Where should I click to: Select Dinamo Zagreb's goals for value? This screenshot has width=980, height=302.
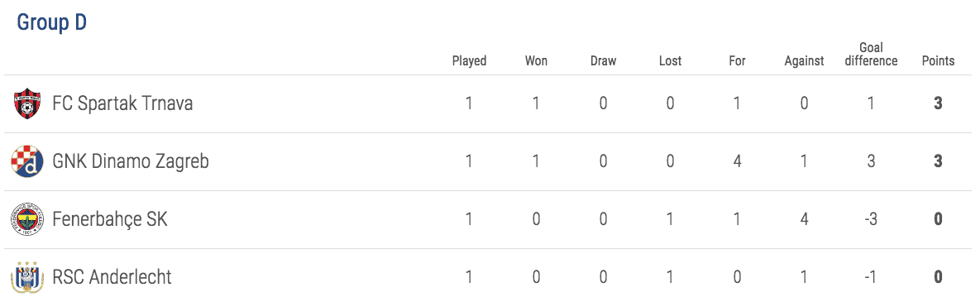click(x=737, y=161)
